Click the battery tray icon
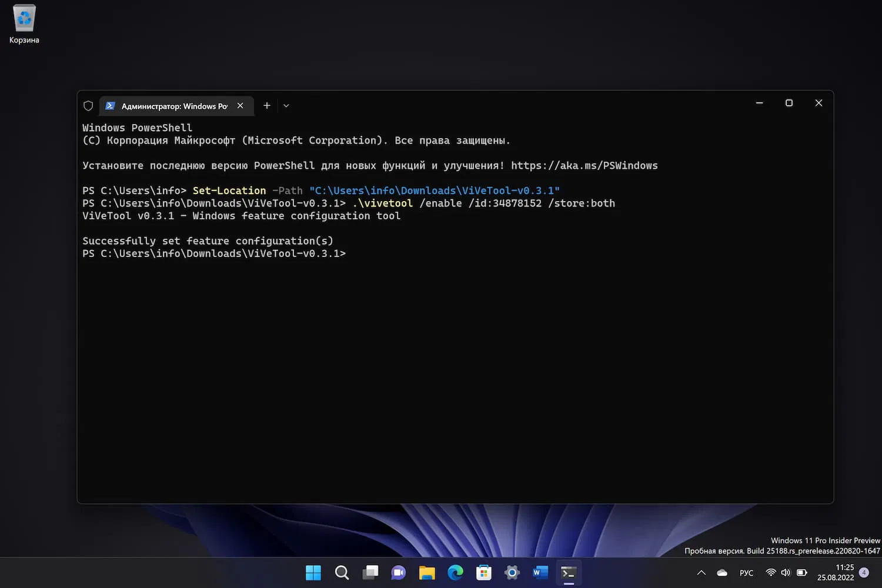Image resolution: width=882 pixels, height=588 pixels. [x=802, y=573]
